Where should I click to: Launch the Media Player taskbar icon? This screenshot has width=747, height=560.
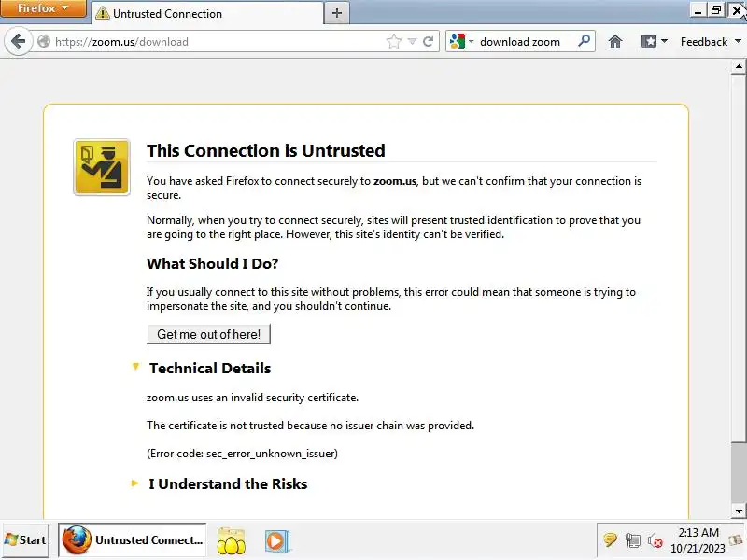pyautogui.click(x=276, y=541)
